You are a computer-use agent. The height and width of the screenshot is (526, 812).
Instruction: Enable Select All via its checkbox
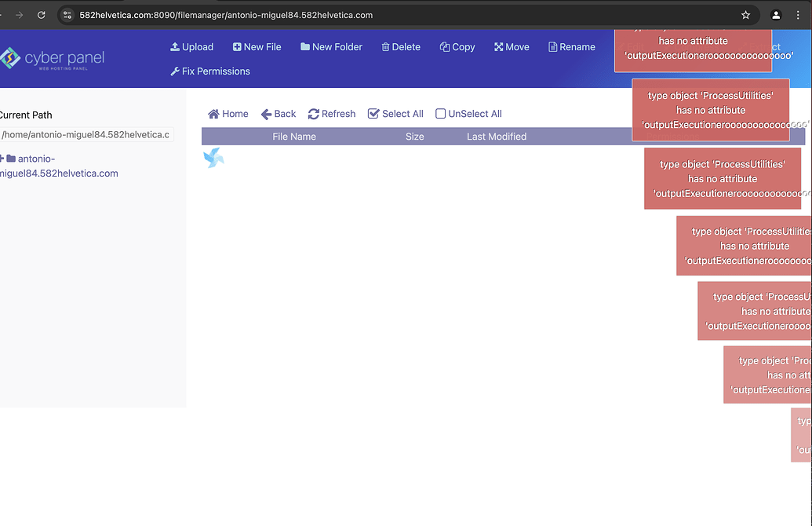coord(373,114)
